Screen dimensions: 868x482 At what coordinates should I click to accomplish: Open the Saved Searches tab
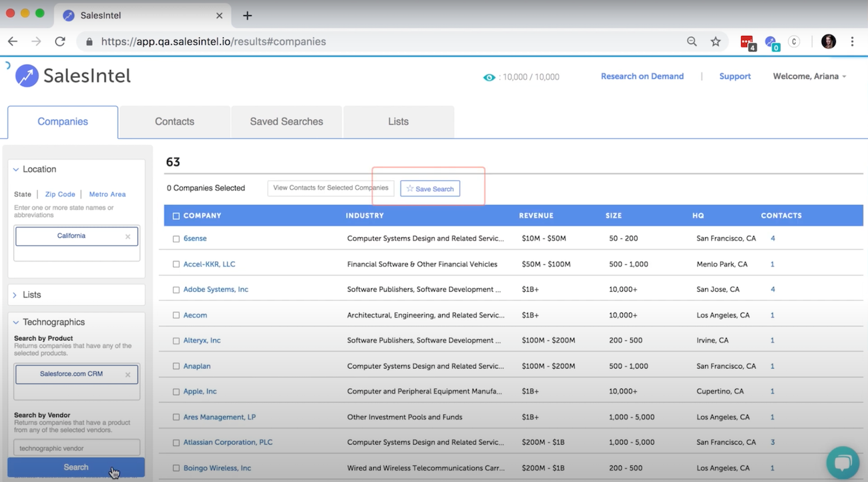pos(286,122)
